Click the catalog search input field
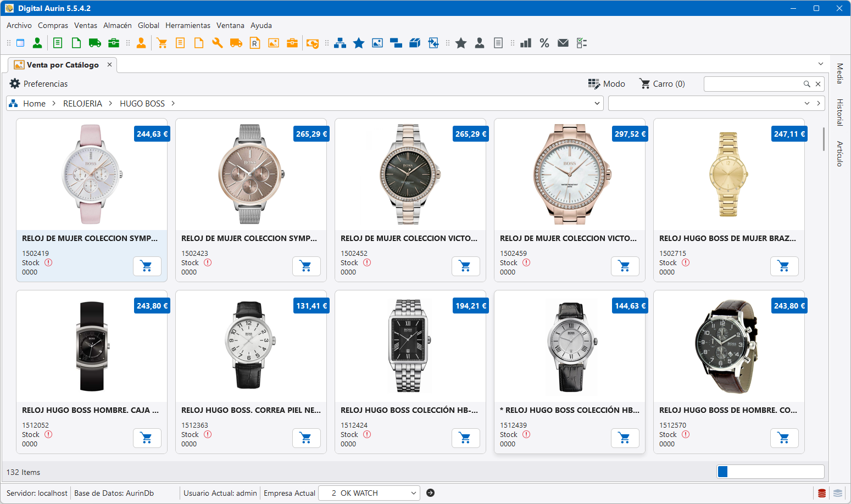 point(753,84)
